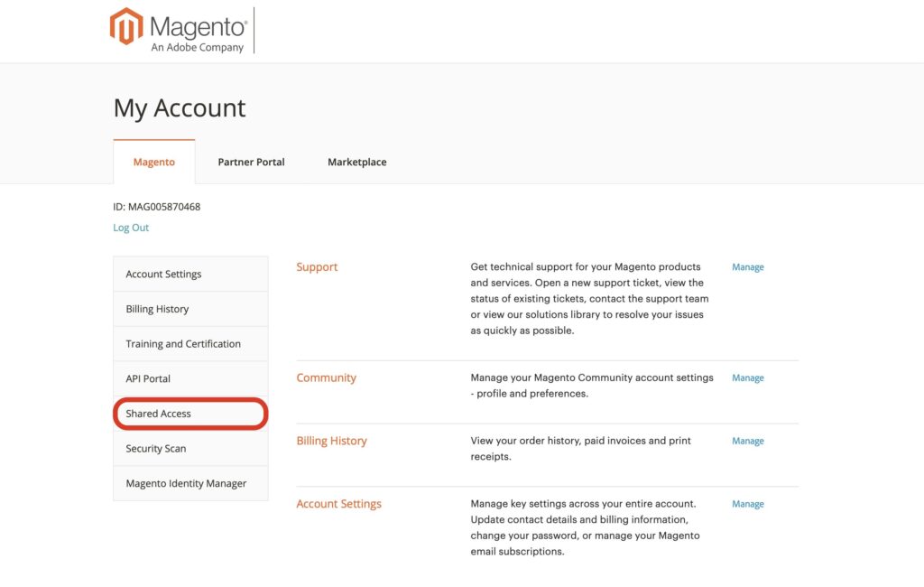Click Manage next to Support

point(747,266)
